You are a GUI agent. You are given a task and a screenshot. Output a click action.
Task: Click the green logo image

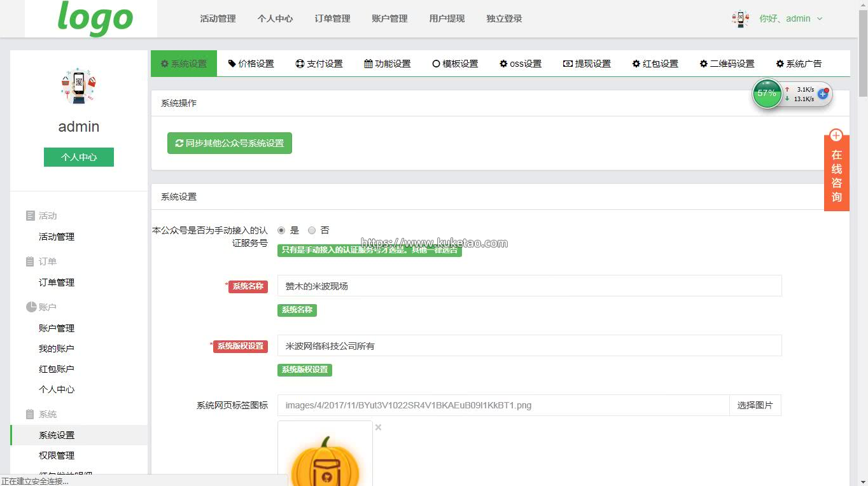click(95, 18)
